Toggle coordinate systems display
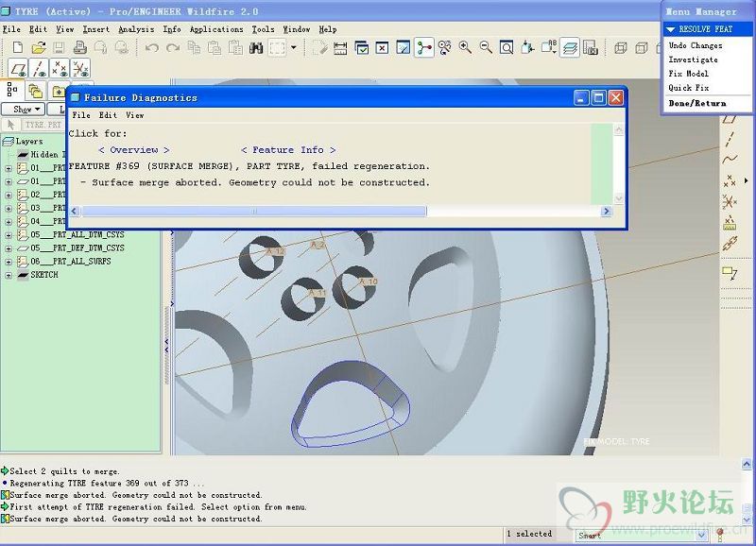 coord(80,68)
